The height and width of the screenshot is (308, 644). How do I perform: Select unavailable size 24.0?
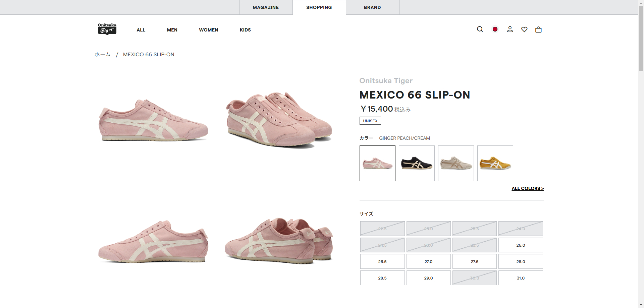[x=521, y=229]
